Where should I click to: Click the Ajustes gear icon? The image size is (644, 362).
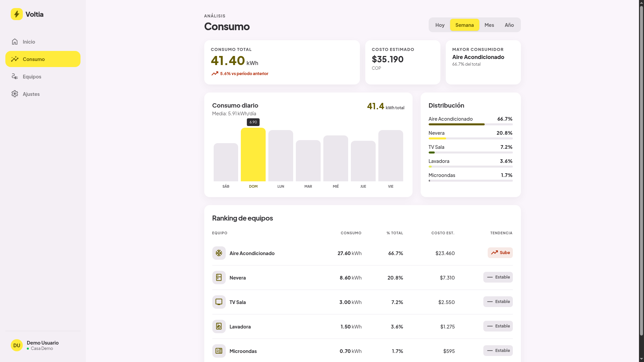(x=15, y=94)
